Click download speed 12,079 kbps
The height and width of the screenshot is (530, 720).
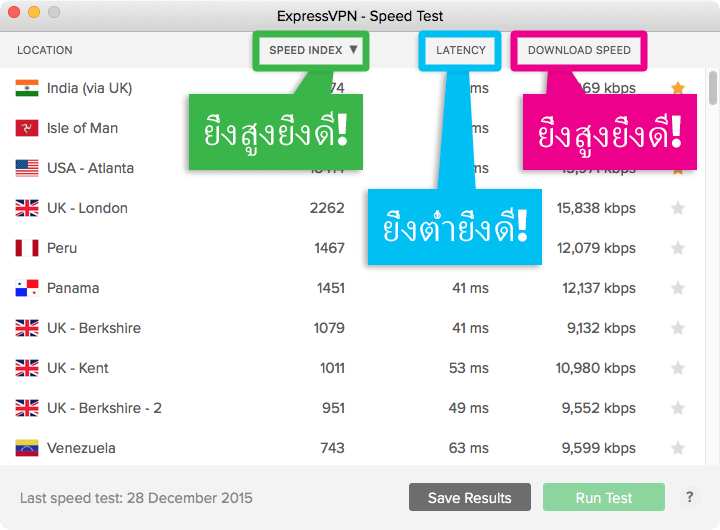click(x=596, y=248)
